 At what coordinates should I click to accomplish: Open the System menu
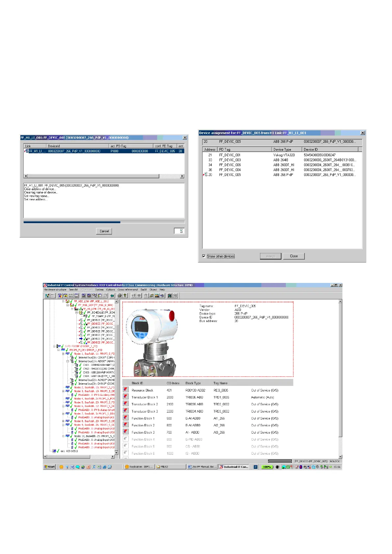point(99,290)
